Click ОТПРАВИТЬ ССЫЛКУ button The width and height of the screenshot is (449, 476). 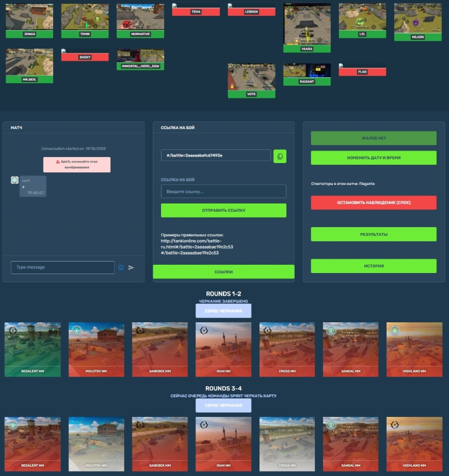[223, 211]
